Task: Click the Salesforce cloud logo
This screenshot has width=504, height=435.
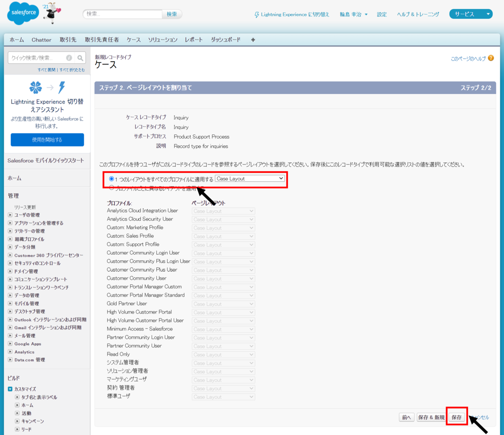Action: click(x=24, y=14)
